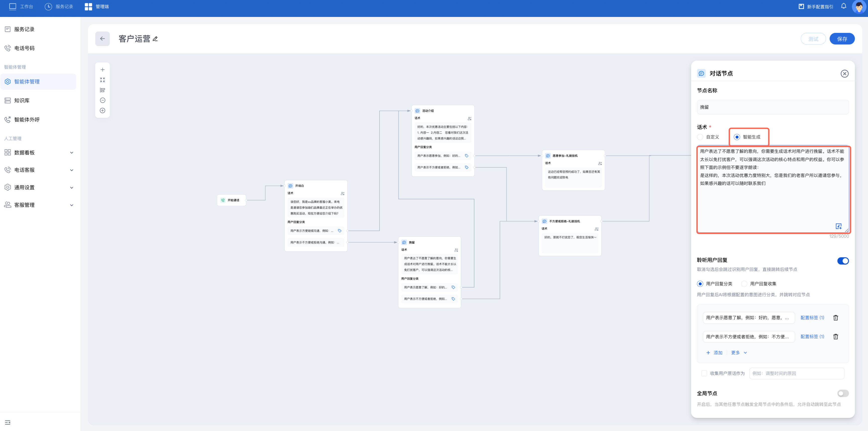Screen dimensions: 868x431
Task: Zoom in canvas with plus circle icon
Action: click(x=102, y=111)
